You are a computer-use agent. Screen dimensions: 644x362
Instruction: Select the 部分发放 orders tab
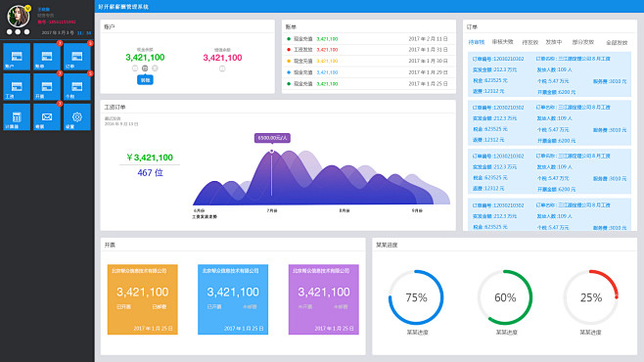click(x=583, y=42)
